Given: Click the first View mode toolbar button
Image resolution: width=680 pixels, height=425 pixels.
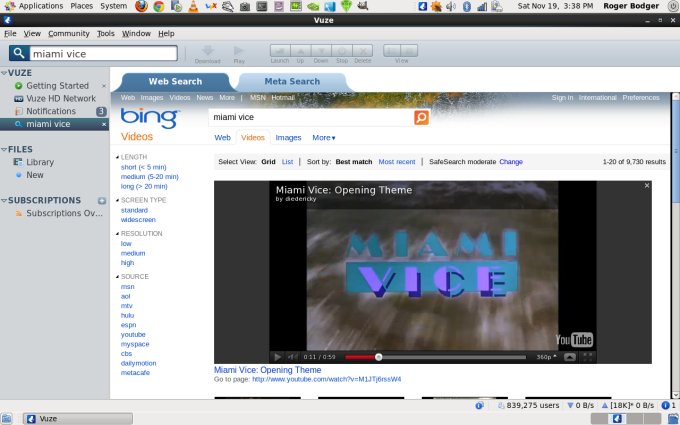Looking at the screenshot, I should click(x=392, y=51).
